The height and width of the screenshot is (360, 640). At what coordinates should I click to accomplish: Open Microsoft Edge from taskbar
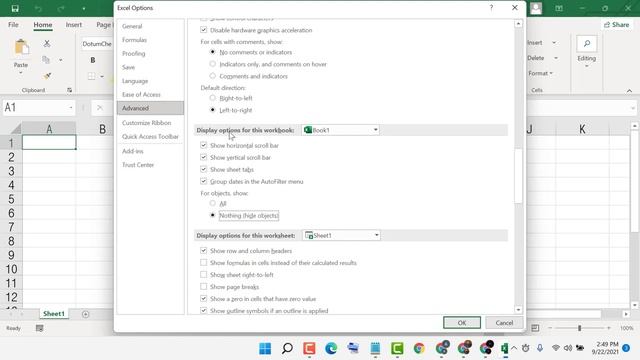[331, 348]
